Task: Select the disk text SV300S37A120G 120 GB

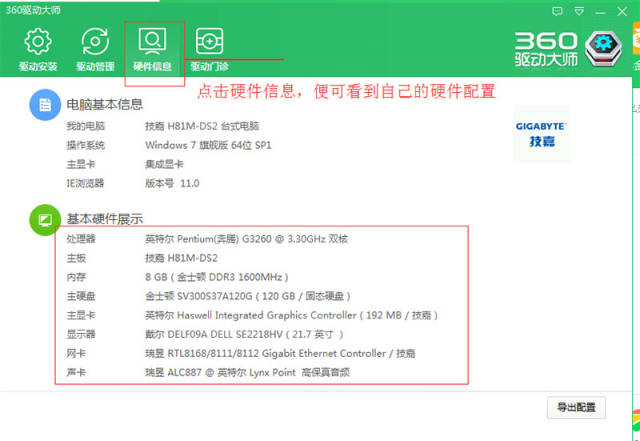Action: click(248, 296)
